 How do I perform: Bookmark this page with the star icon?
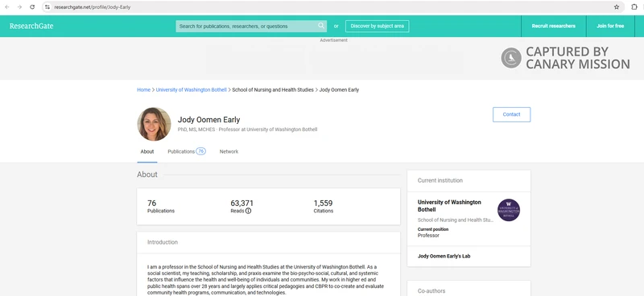[617, 7]
